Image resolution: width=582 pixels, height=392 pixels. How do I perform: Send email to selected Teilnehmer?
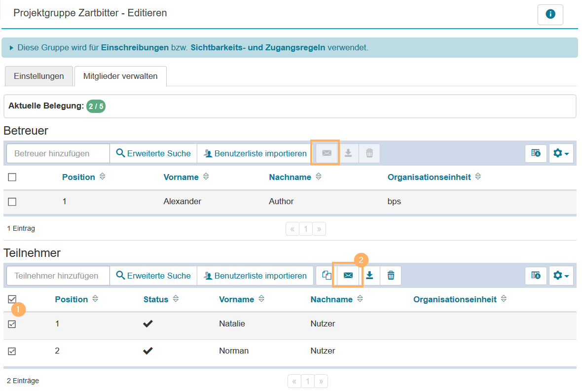(348, 276)
